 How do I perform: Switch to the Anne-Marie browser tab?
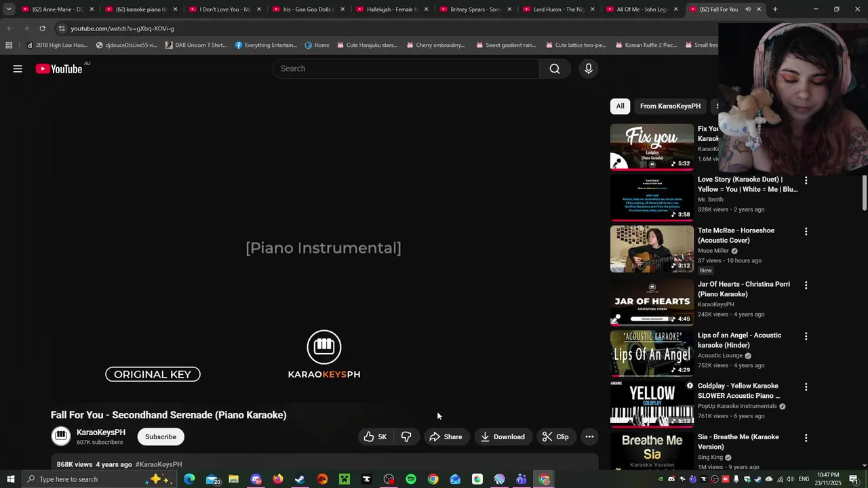(58, 9)
